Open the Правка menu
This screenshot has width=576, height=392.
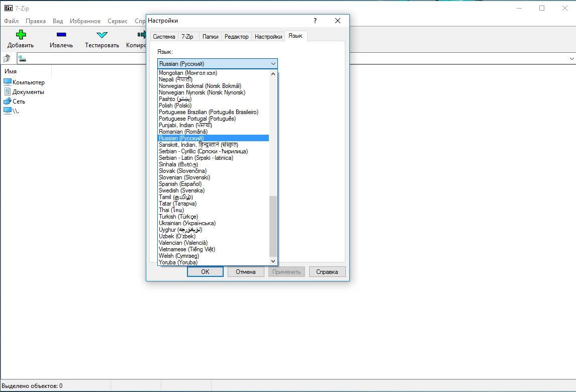tap(36, 21)
